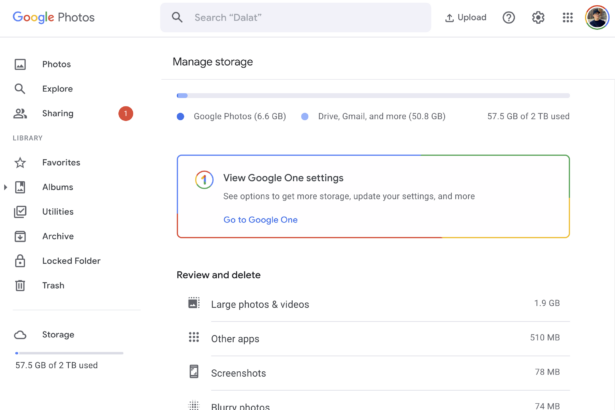
Task: Click the Upload button
Action: 466,17
